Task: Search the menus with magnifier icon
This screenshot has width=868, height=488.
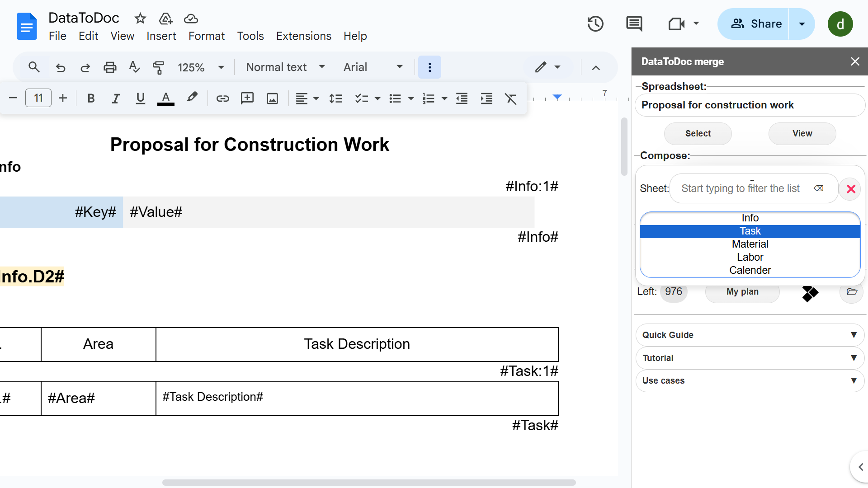Action: (x=34, y=67)
